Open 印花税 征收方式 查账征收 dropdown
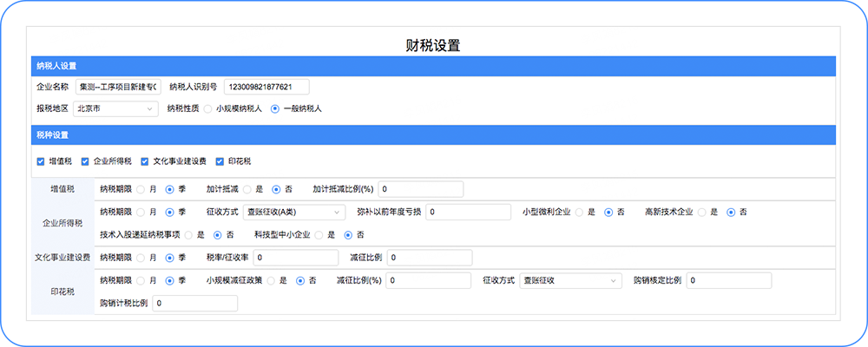 (571, 280)
